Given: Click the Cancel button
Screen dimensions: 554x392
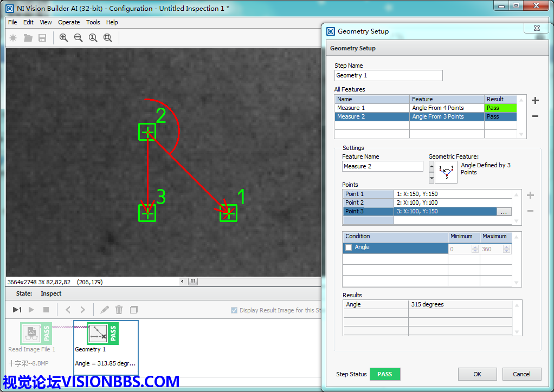Looking at the screenshot, I should [521, 374].
